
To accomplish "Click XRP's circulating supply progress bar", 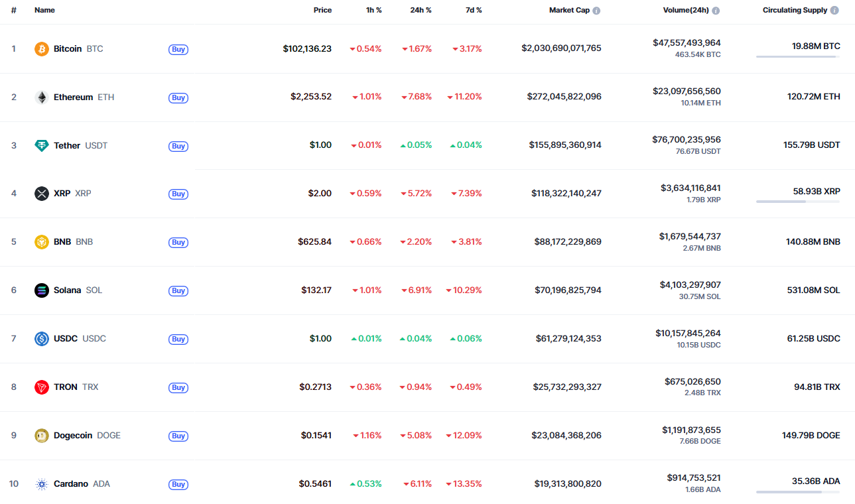I will coord(797,202).
